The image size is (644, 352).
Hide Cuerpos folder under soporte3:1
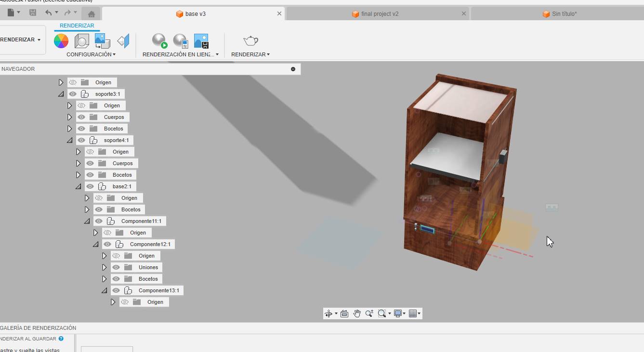(81, 117)
